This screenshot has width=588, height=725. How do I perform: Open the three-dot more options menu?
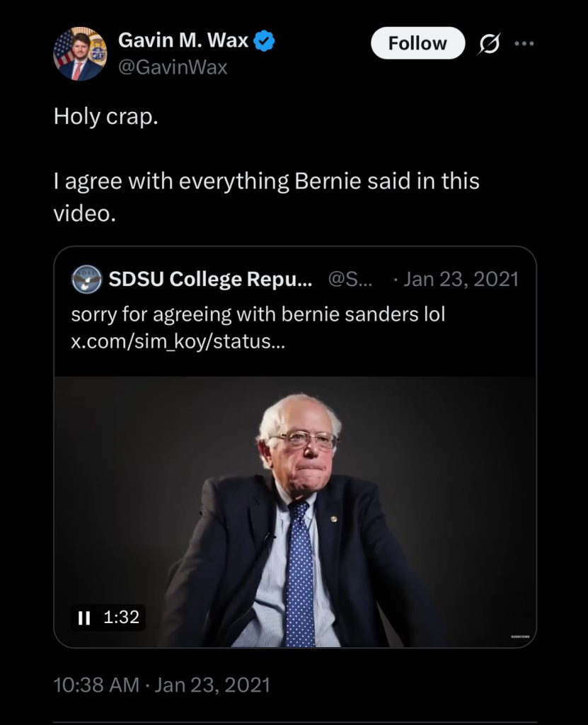tap(524, 44)
